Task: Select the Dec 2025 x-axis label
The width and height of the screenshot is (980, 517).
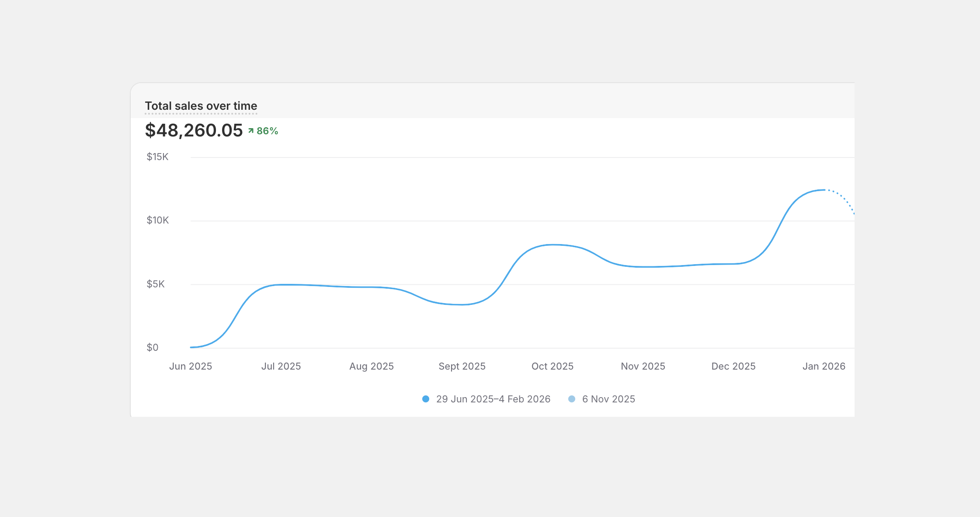Action: click(733, 367)
